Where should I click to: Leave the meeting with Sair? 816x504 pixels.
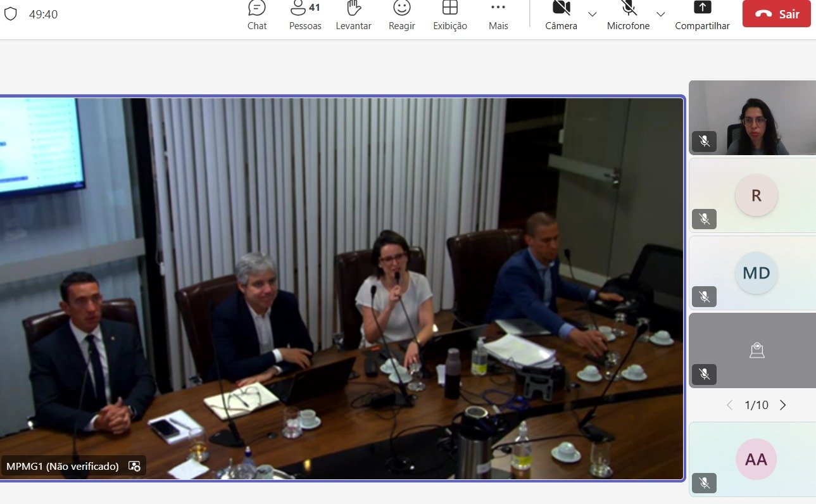776,14
